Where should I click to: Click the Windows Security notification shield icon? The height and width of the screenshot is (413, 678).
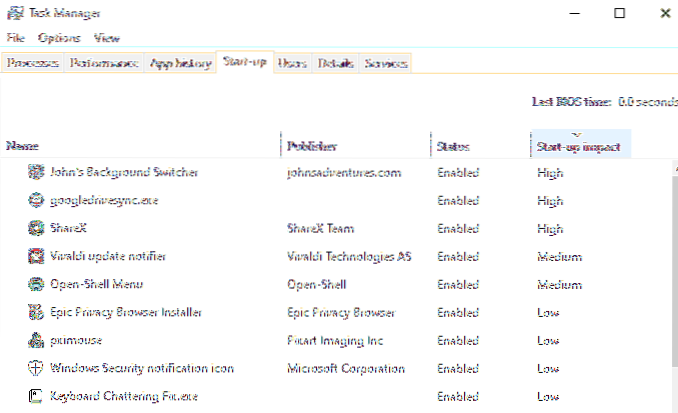click(x=36, y=368)
